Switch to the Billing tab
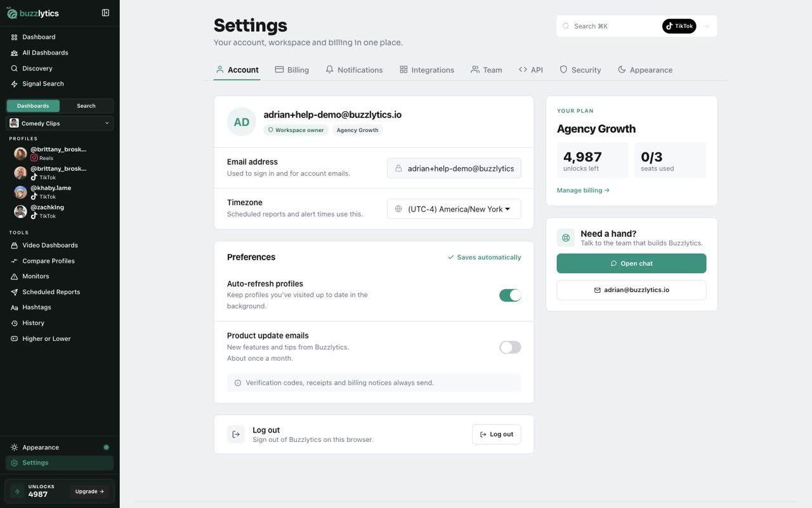812x508 pixels. point(292,70)
